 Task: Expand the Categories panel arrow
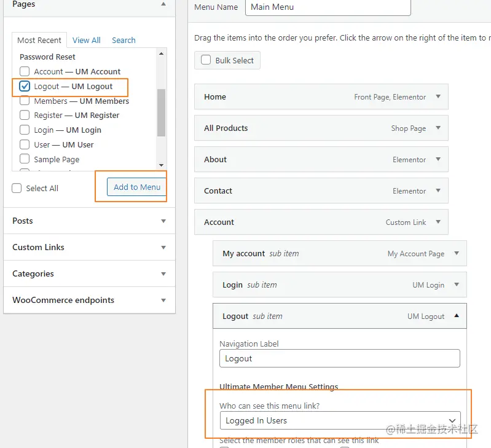163,274
